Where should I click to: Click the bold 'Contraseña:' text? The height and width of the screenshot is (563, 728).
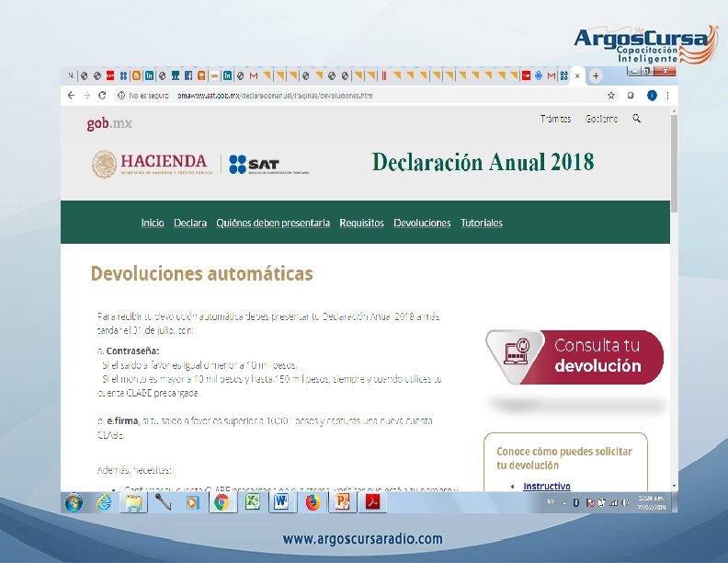132,350
